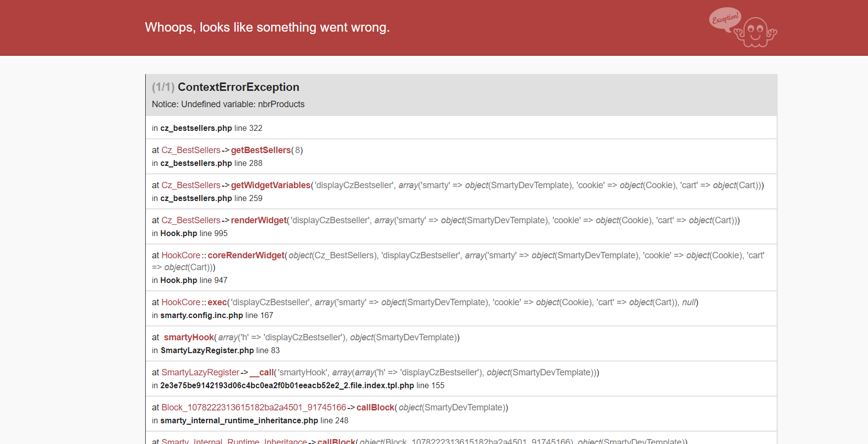Click the first Cz_BestSellers class link
The width and height of the screenshot is (868, 444).
pyautogui.click(x=191, y=150)
